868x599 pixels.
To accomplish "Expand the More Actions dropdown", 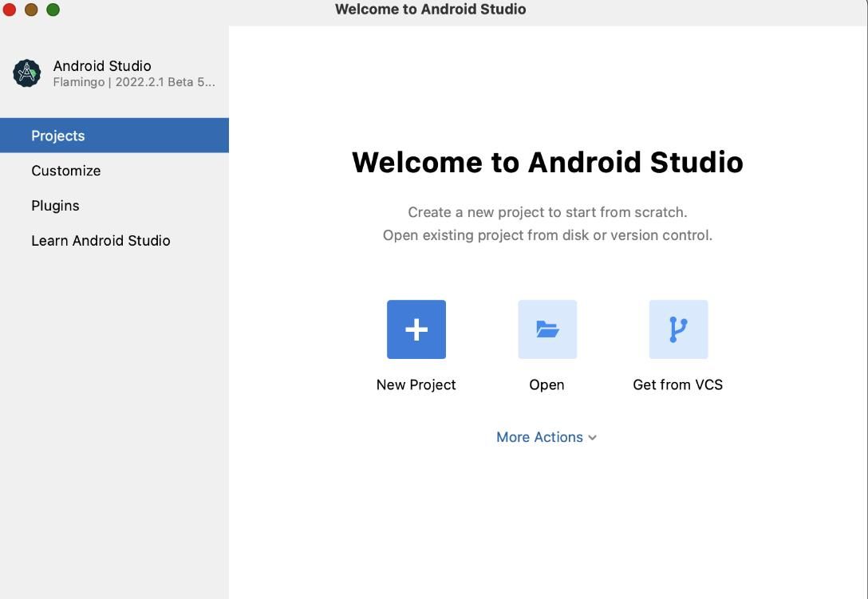I will pyautogui.click(x=546, y=436).
